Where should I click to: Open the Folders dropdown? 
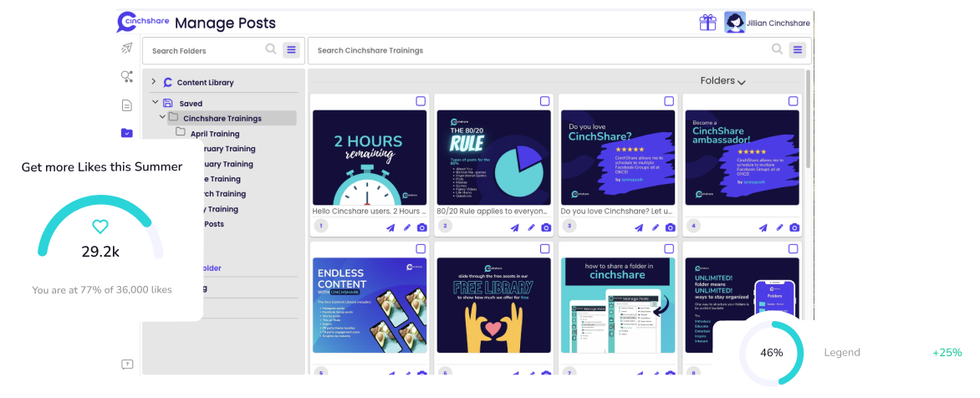point(722,81)
